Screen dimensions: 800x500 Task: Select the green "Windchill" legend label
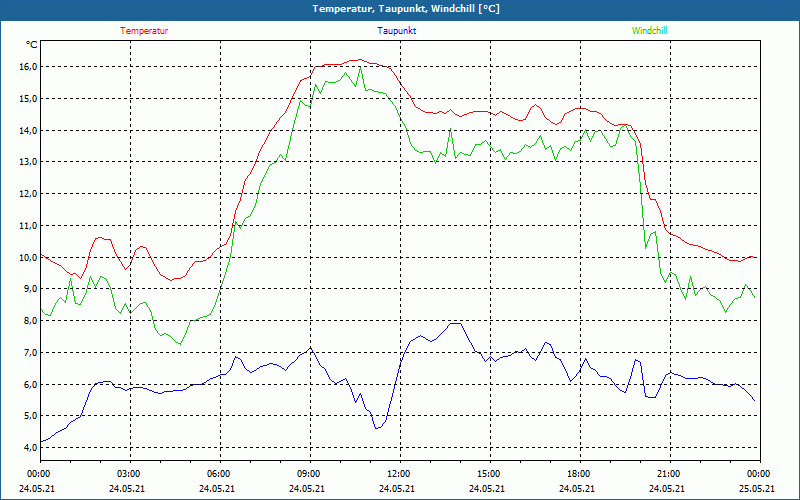click(649, 31)
